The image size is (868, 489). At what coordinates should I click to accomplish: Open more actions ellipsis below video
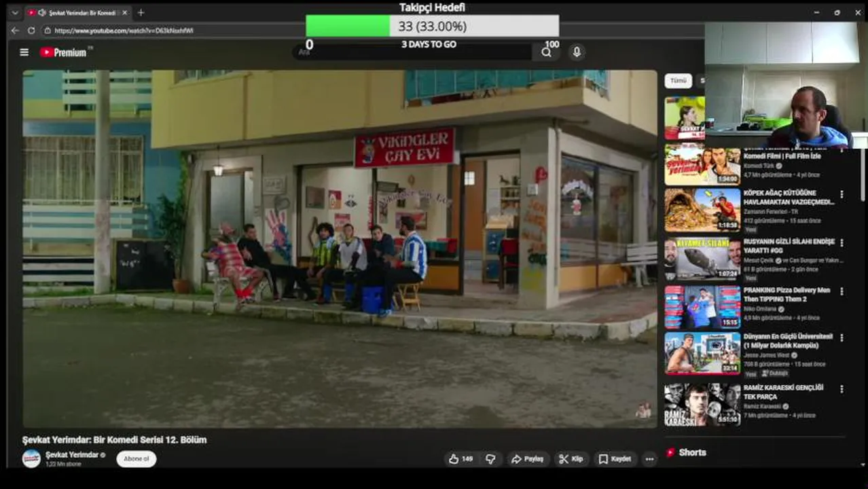point(649,459)
